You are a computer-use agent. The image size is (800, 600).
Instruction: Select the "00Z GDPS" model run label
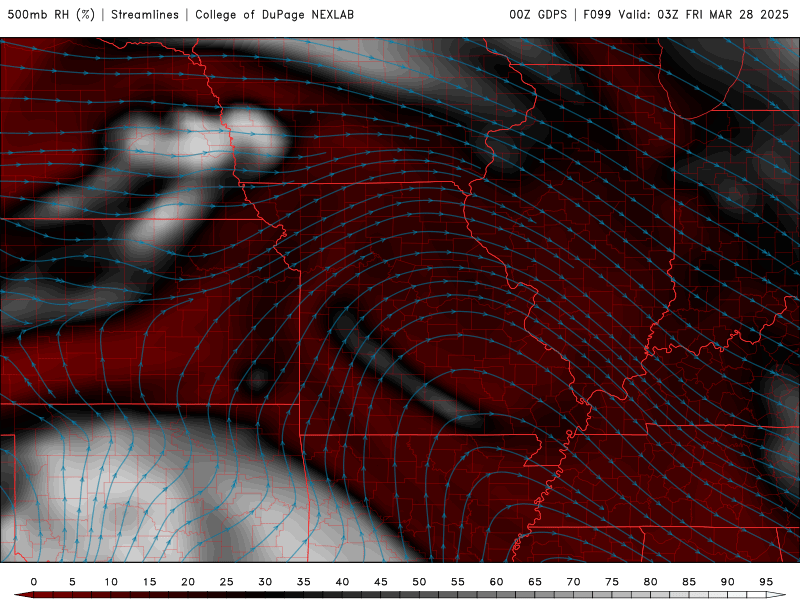click(x=538, y=15)
